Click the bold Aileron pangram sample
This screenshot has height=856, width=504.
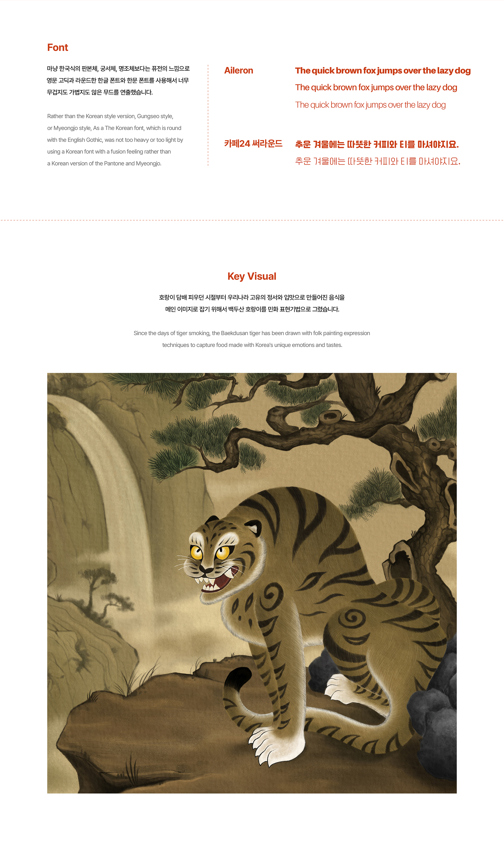coord(383,71)
